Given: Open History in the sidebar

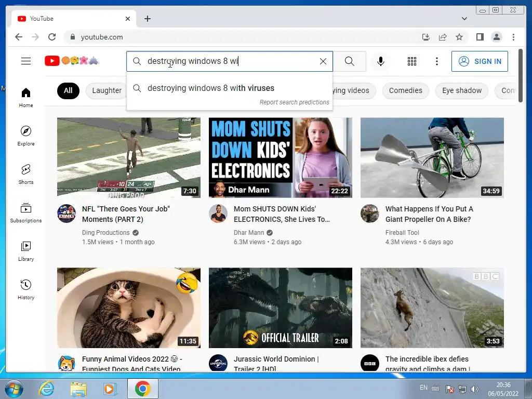Looking at the screenshot, I should coord(26,289).
